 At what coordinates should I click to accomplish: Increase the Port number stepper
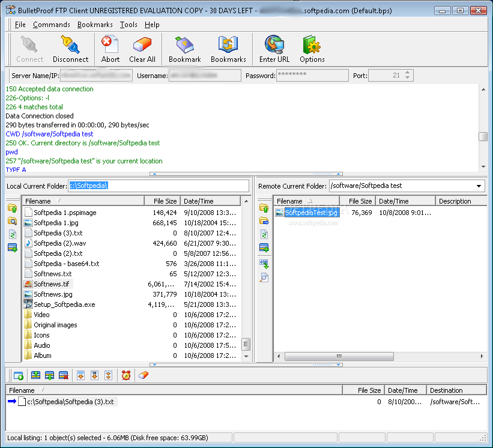point(408,73)
